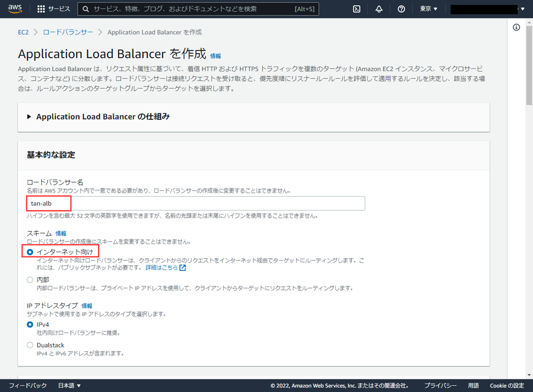Click the ロードバランサー名 input field
This screenshot has height=392, width=533.
196,203
